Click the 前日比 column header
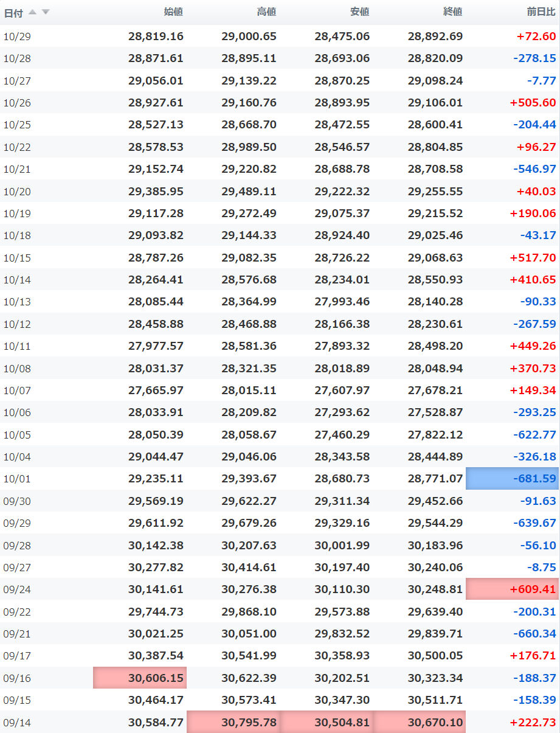 [x=541, y=12]
